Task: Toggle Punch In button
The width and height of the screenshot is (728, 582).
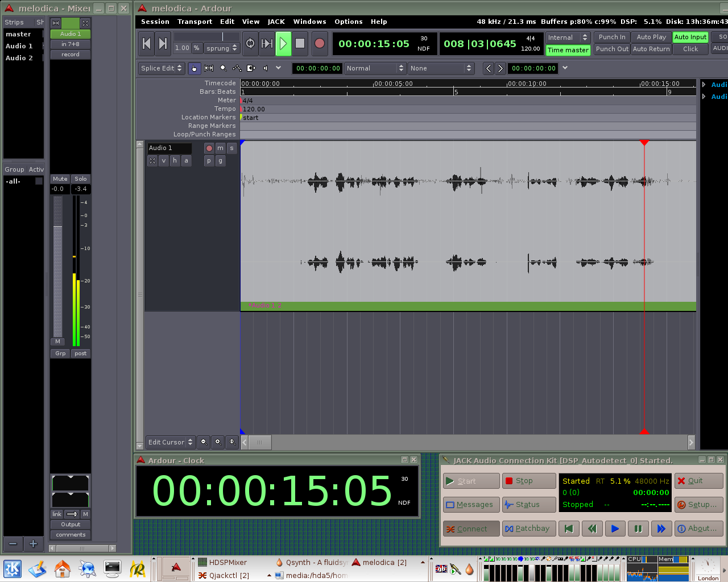Action: [612, 38]
